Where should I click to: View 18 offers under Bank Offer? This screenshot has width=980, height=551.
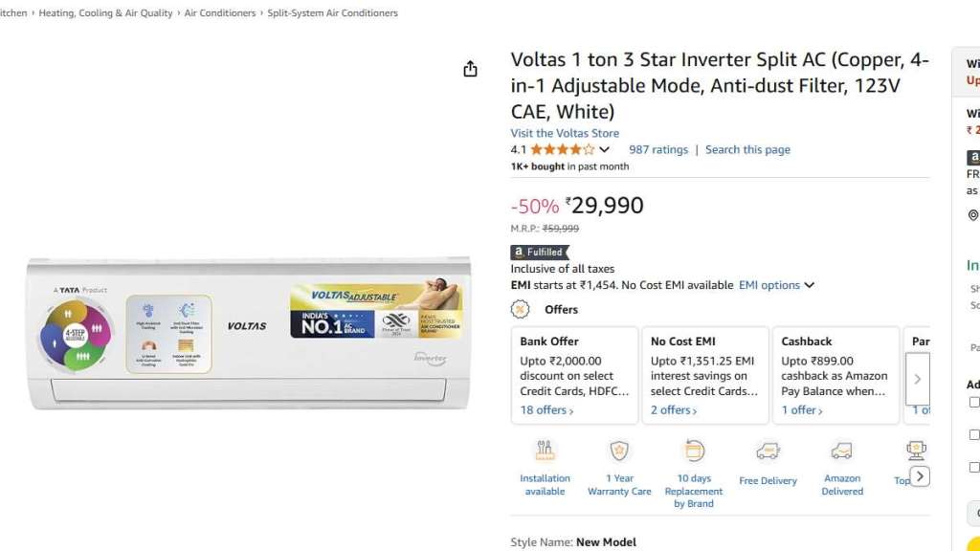(x=546, y=409)
